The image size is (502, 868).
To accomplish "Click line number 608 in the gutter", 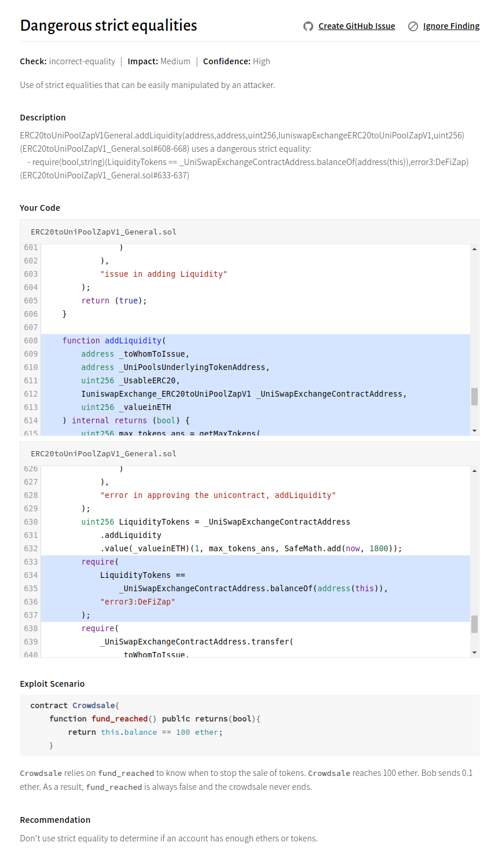I will 31,340.
